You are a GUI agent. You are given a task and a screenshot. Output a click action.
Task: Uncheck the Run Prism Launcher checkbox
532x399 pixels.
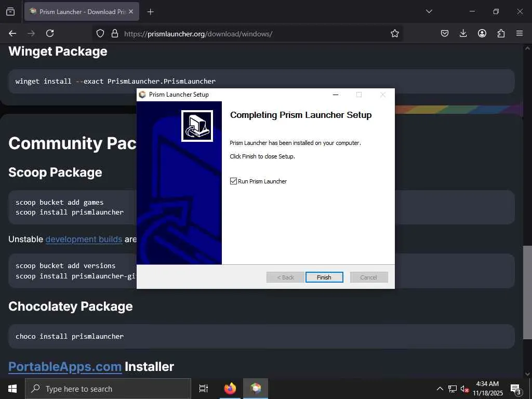pyautogui.click(x=233, y=181)
